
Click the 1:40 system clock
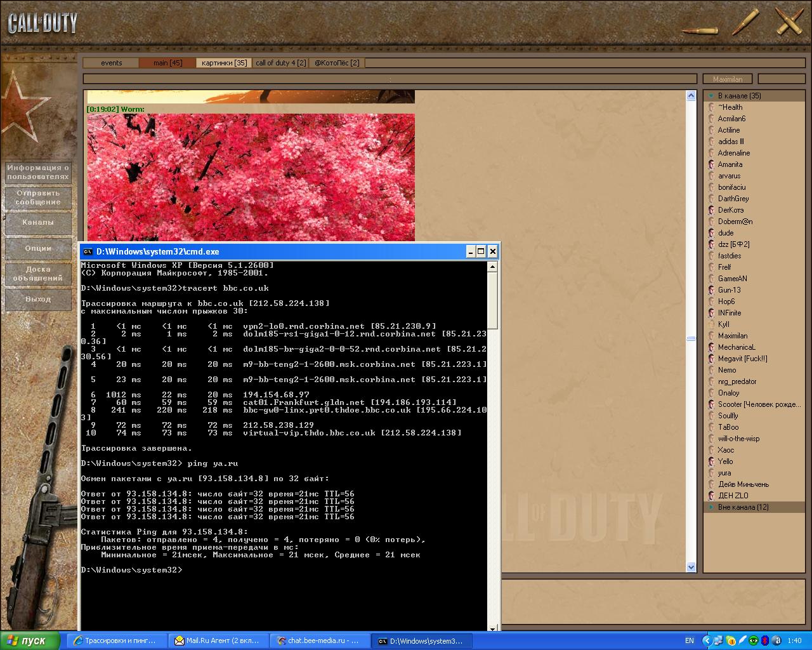pos(794,641)
